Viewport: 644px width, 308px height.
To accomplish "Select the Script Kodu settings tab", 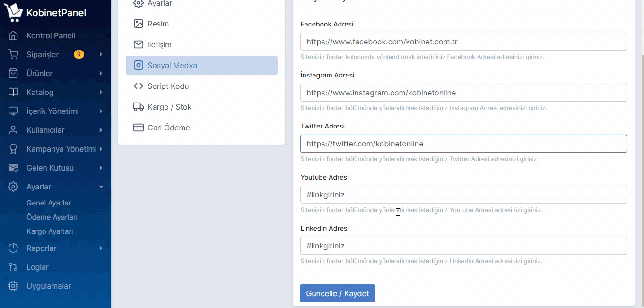I will tap(201, 86).
